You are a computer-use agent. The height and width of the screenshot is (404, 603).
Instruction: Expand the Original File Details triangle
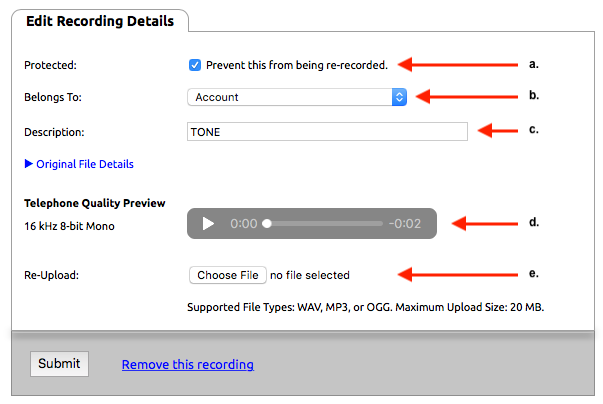point(29,164)
